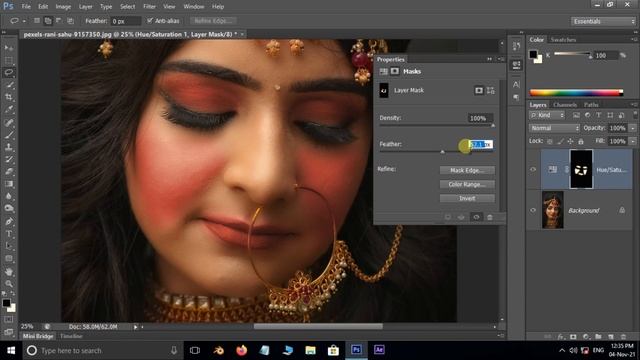Select the Zoom tool
The image size is (640, 360).
9,284
